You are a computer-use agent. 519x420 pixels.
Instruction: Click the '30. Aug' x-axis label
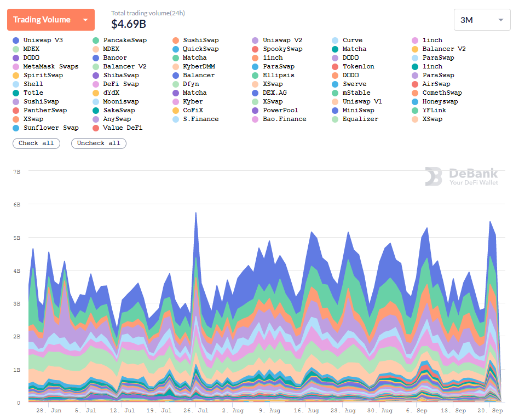tap(379, 410)
